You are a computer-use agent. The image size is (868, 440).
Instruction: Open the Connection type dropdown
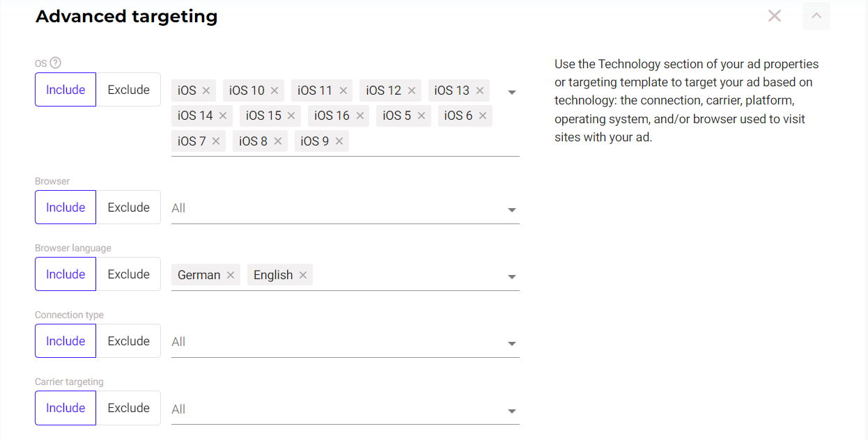(512, 343)
